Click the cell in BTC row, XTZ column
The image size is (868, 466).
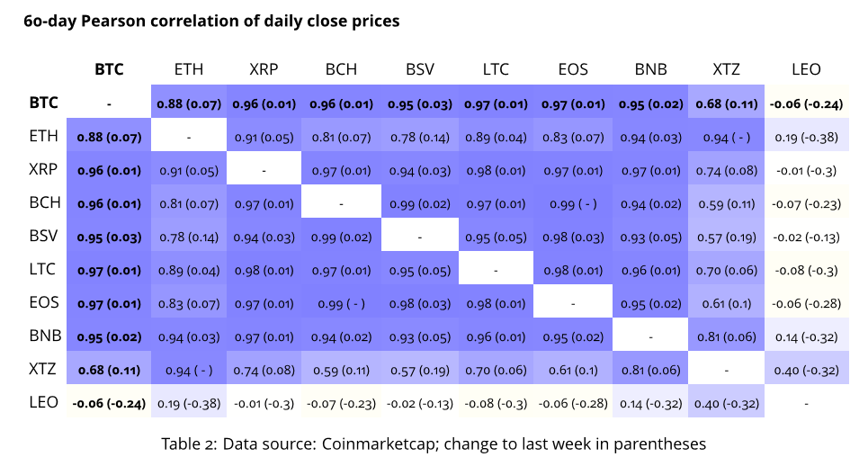pos(728,103)
